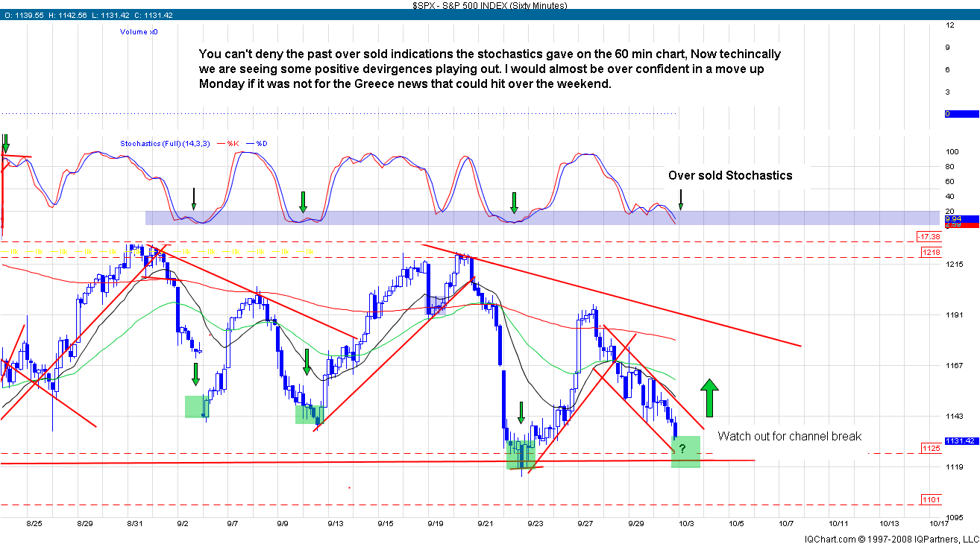980x544 pixels.
Task: Click the Volume x0 label
Action: coord(139,32)
